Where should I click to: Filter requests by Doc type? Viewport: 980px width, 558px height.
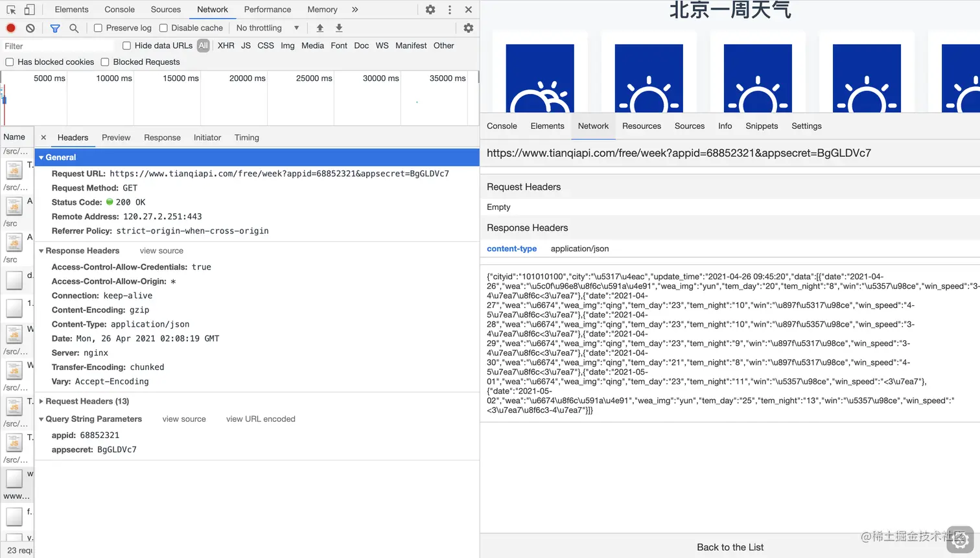click(x=362, y=45)
